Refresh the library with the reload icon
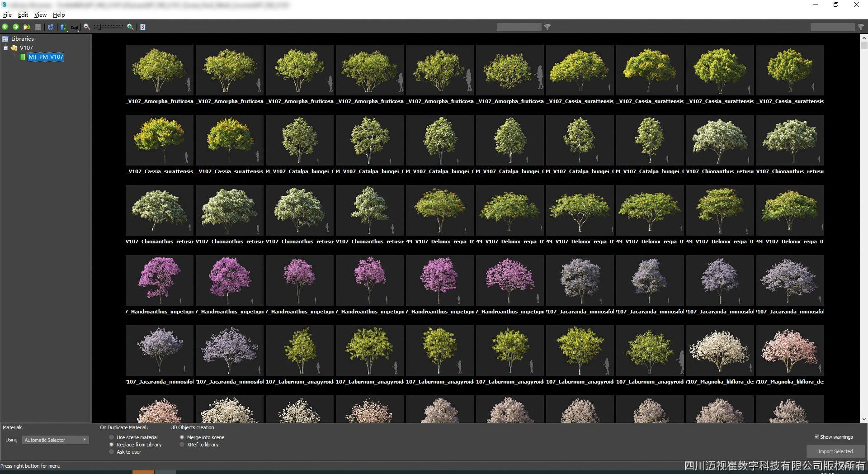Viewport: 868px width, 474px height. pos(51,27)
